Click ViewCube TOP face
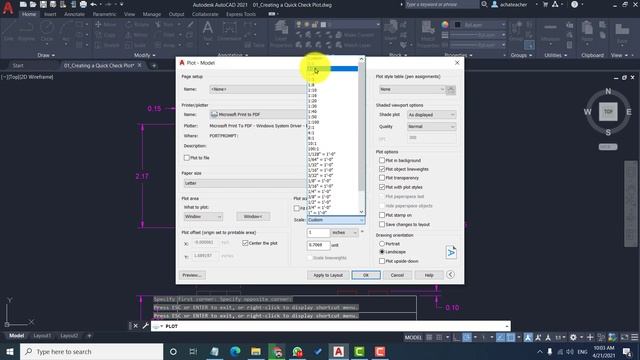This screenshot has width=640, height=360. point(608,111)
